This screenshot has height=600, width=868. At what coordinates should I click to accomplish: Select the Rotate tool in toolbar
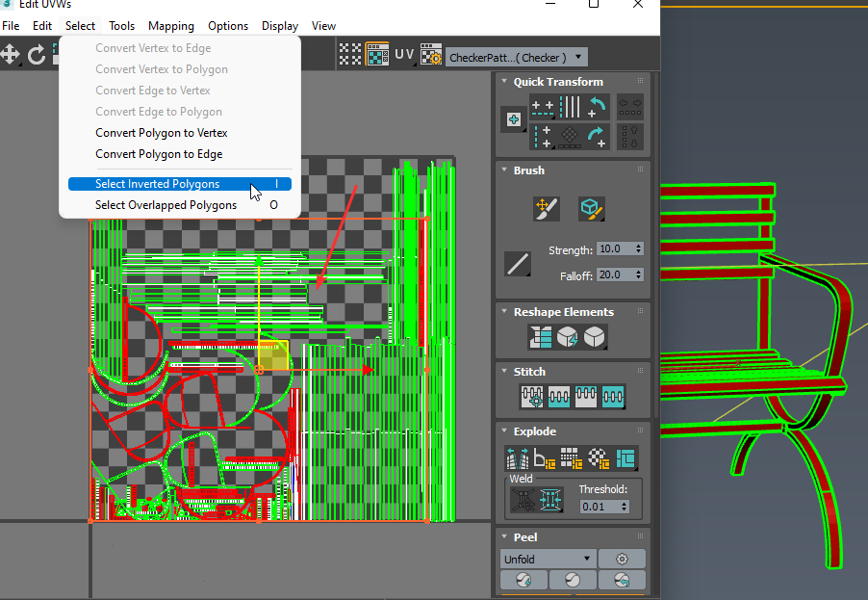click(x=37, y=55)
